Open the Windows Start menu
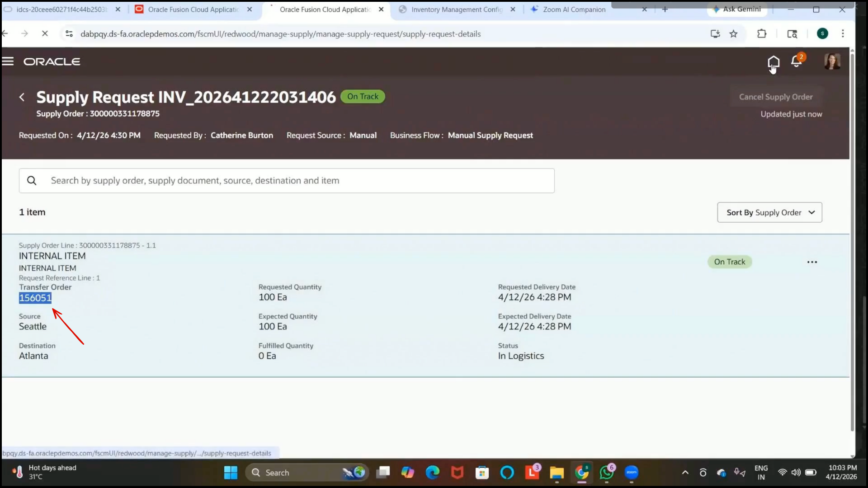Screen dimensions: 868x488 coord(231,473)
